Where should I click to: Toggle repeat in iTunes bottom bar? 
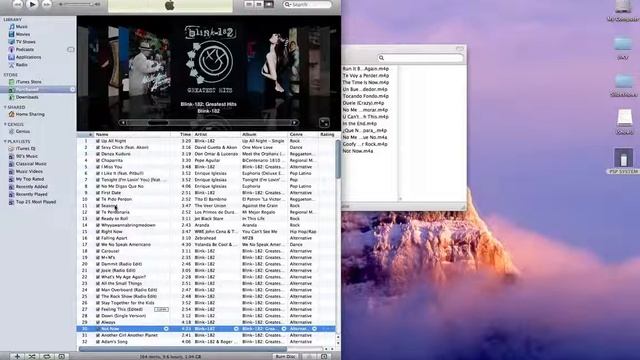click(47, 356)
